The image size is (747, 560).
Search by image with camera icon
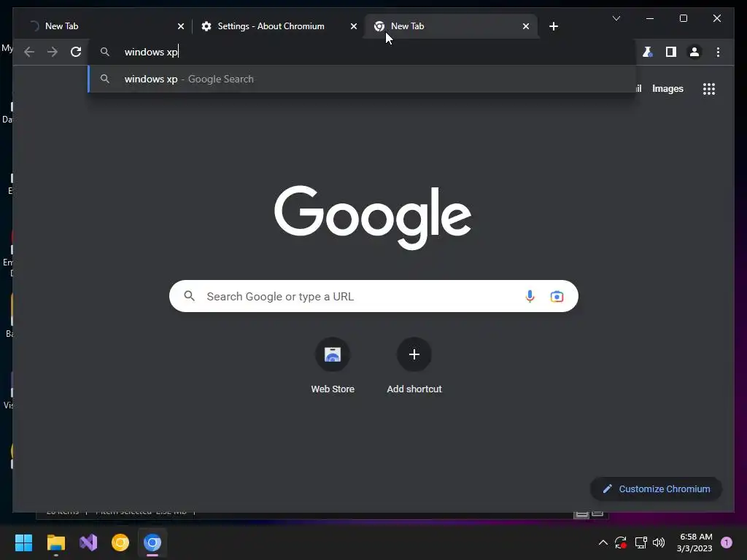(x=557, y=296)
